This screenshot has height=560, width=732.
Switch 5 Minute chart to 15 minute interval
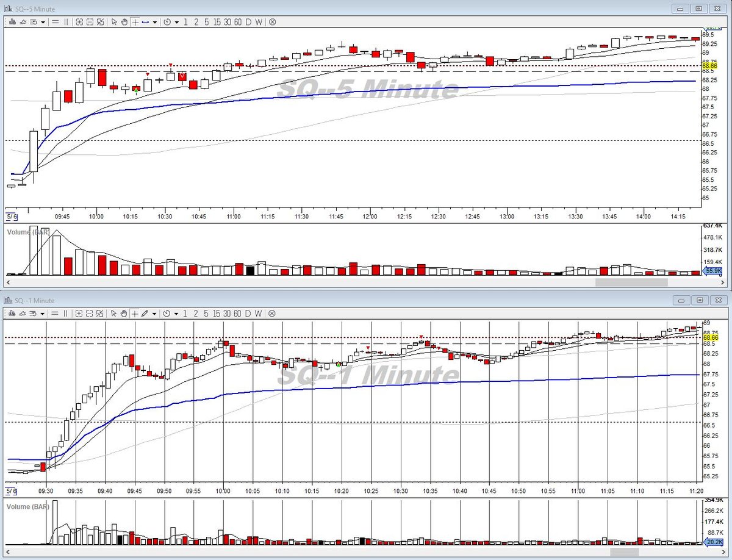[217, 22]
